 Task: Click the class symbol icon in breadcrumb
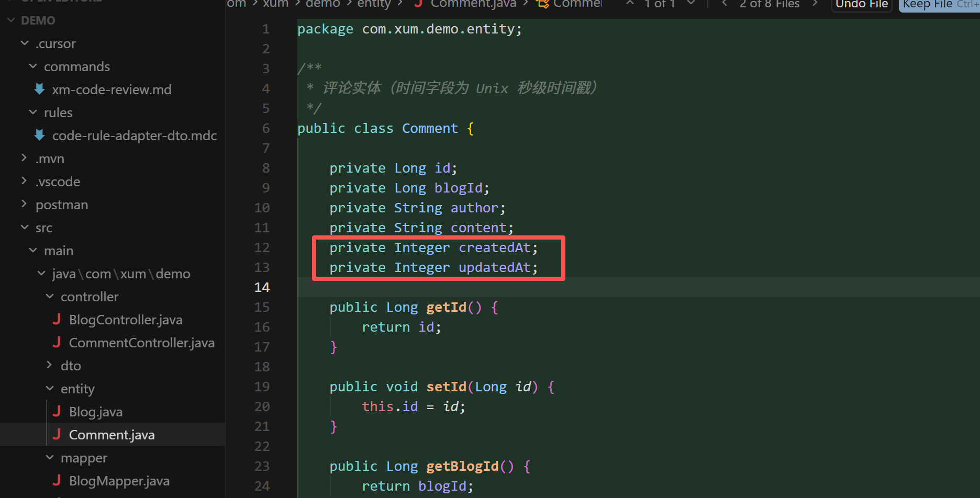pos(543,4)
